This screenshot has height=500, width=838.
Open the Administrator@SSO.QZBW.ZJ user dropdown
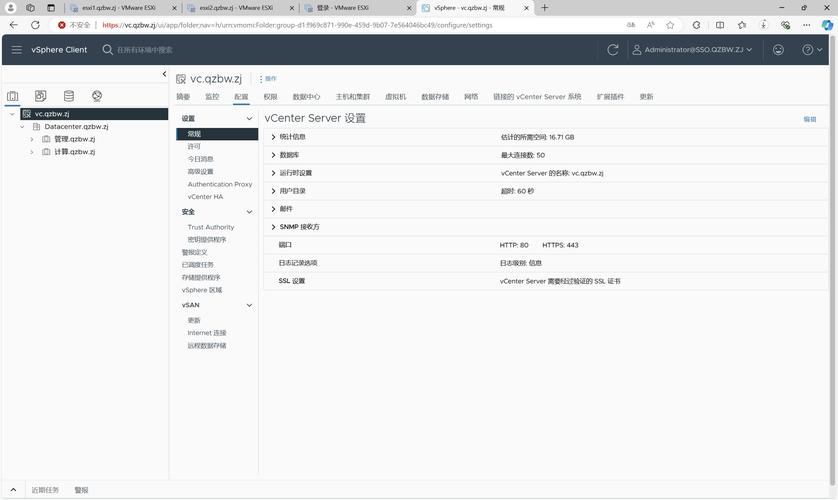point(692,50)
